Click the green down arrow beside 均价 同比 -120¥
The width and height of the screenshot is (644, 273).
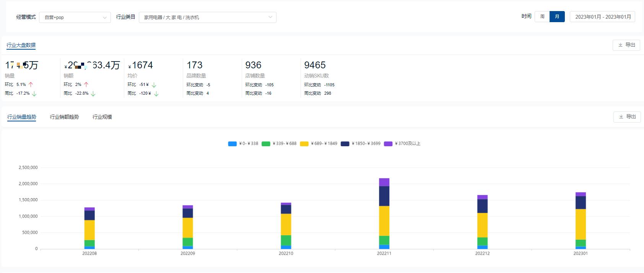coord(156,94)
